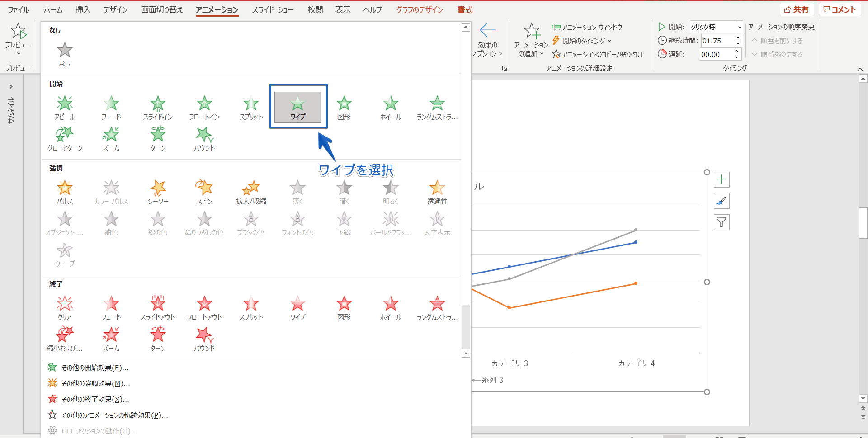Apply the スライドアウト exit effect
The image size is (868, 438).
pyautogui.click(x=158, y=308)
